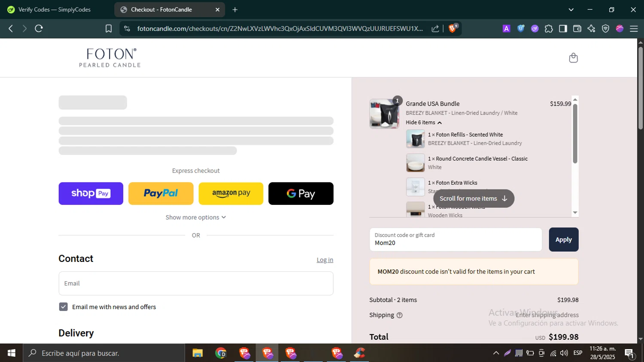Open the extensions puzzle menu
This screenshot has height=362, width=644.
(x=549, y=28)
